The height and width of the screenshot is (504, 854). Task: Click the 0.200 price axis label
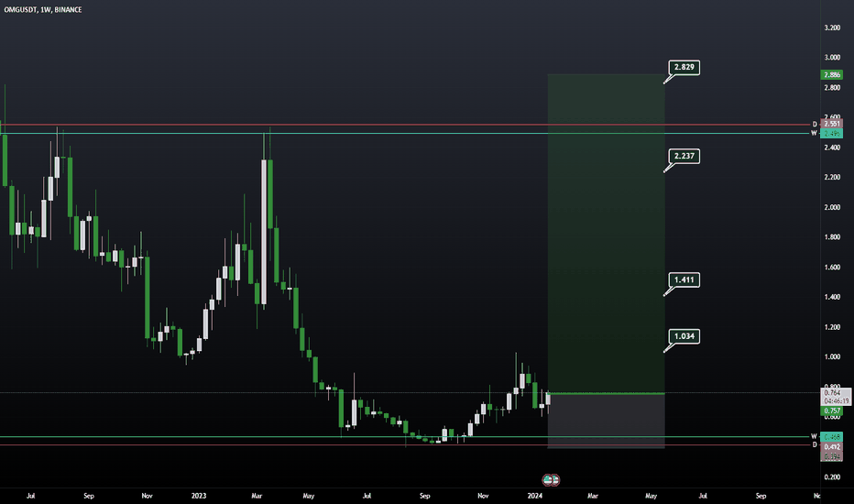832,477
